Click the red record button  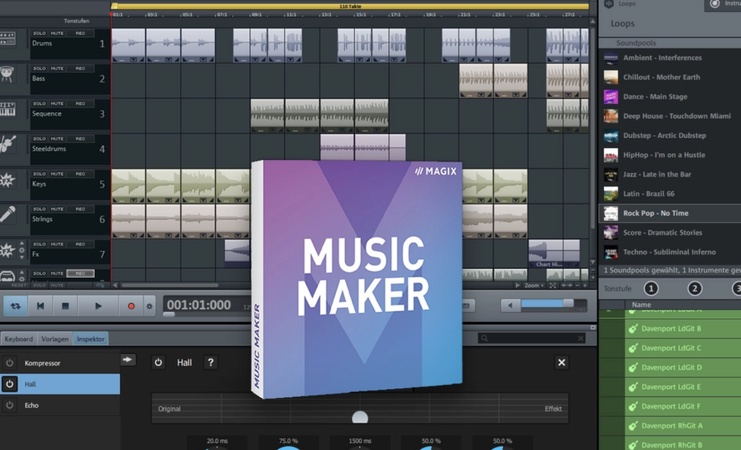pos(131,306)
